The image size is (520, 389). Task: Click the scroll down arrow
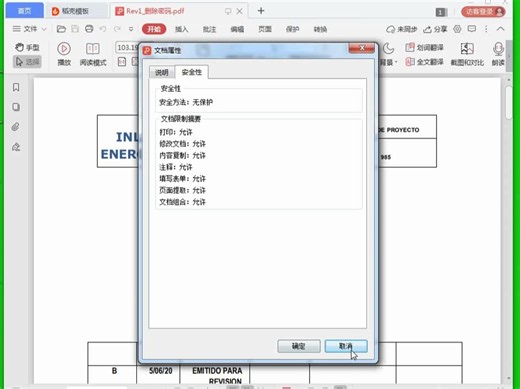point(509,378)
